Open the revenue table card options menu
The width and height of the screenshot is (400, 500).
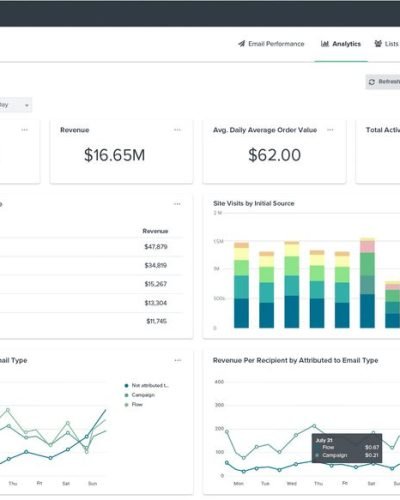[177, 204]
